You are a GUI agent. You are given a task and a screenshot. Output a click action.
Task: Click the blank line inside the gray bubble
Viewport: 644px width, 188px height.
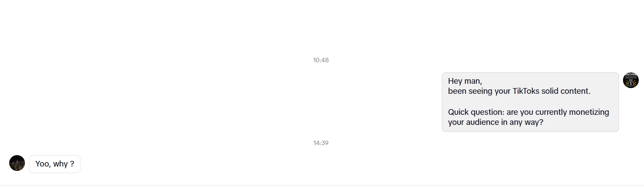tap(530, 102)
